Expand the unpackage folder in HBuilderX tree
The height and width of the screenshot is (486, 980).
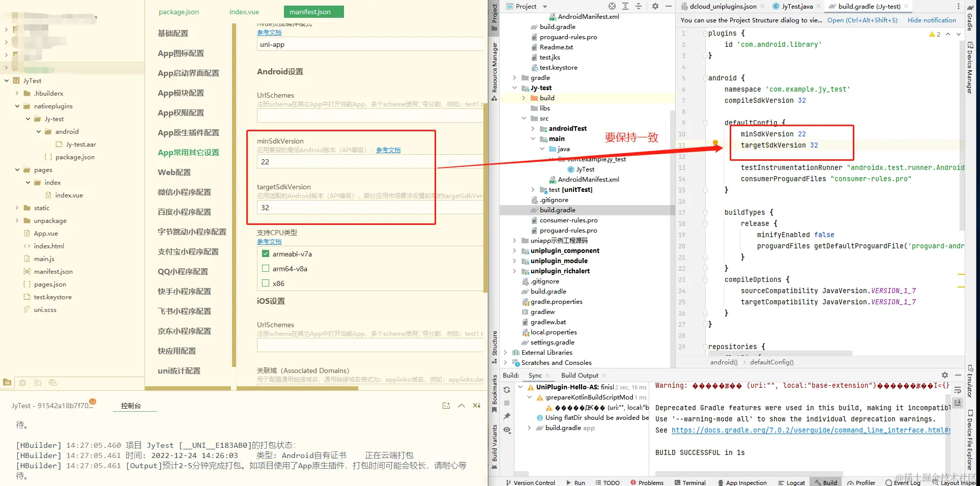[x=17, y=220]
